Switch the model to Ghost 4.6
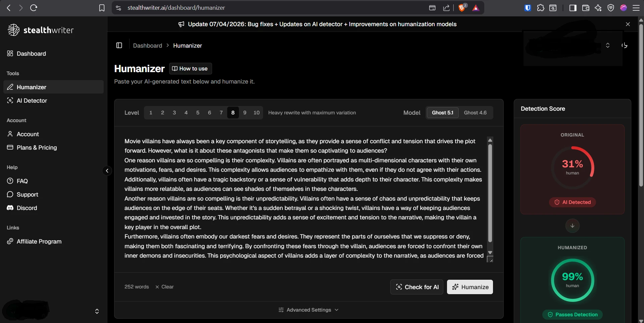Screen dimensions: 644x323 [475, 112]
